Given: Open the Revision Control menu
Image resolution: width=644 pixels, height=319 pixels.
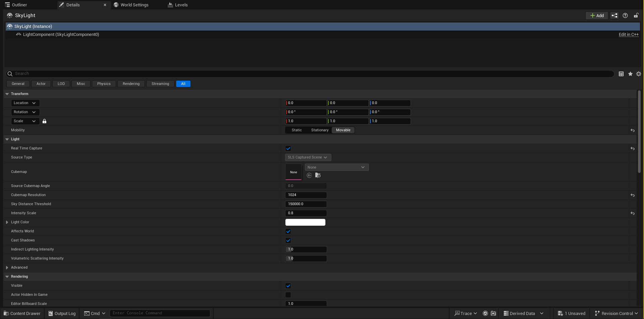Looking at the screenshot, I should pyautogui.click(x=616, y=313).
